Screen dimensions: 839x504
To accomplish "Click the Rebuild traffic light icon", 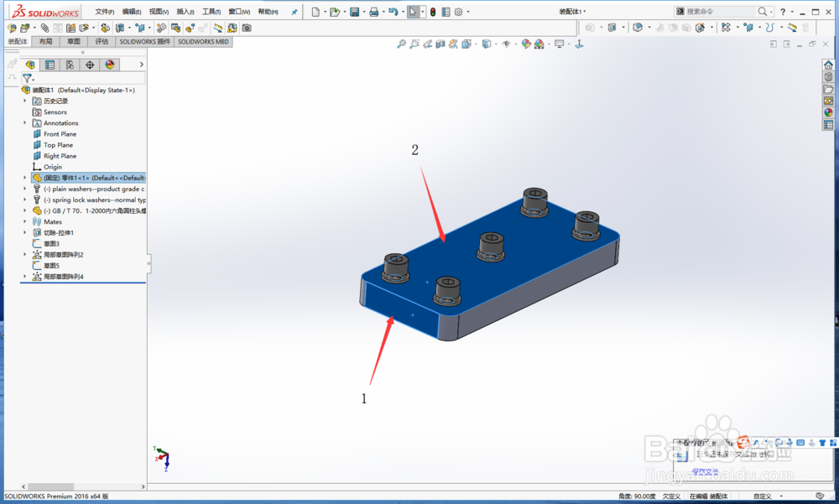I will pos(433,12).
